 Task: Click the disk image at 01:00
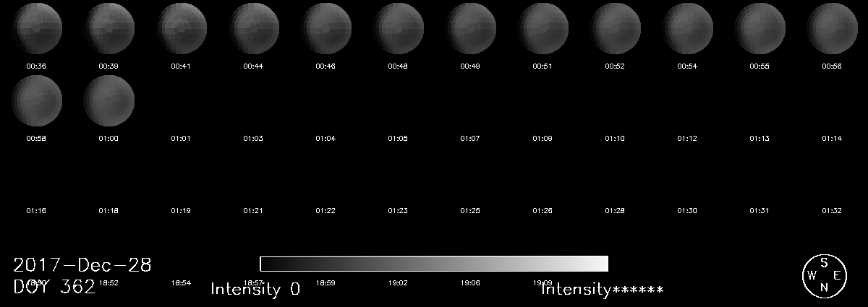tap(109, 101)
